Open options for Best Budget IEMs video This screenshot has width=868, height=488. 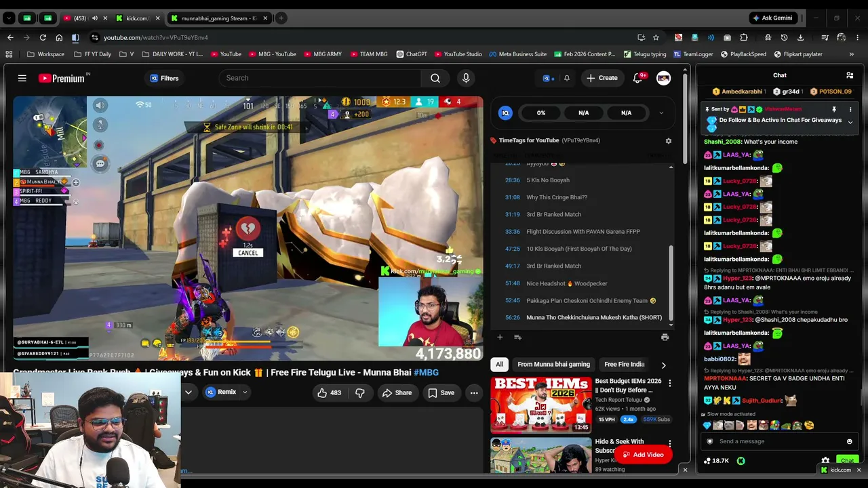coord(670,384)
